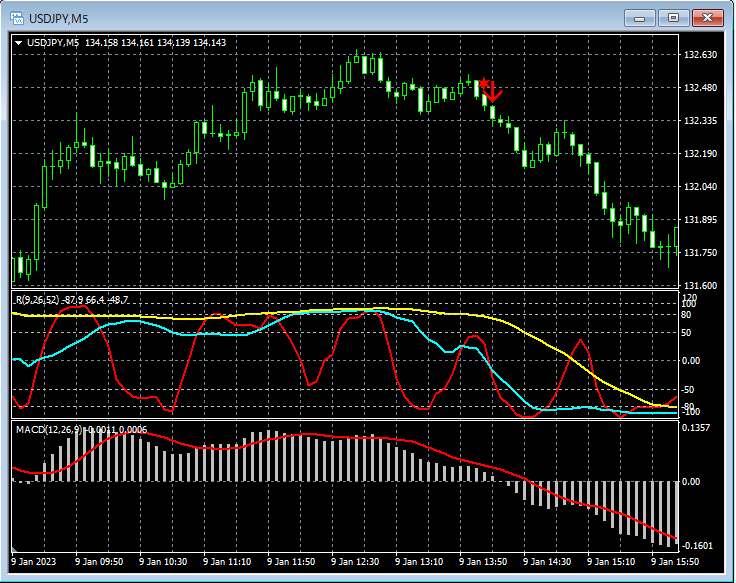Click the -0.1601 MACD scale value

698,546
